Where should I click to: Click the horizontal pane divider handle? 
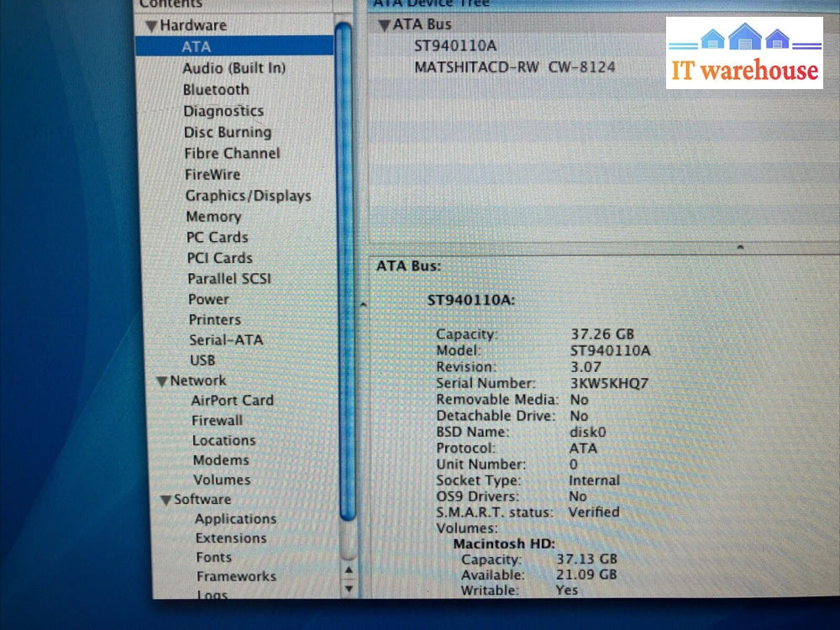pos(740,247)
